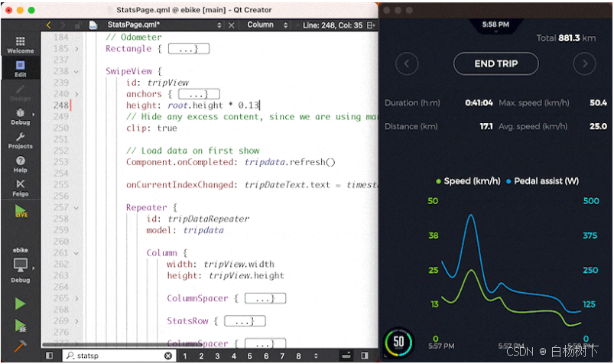The width and height of the screenshot is (614, 364).
Task: Expand the folded anchors block at line 240
Action: (76, 94)
